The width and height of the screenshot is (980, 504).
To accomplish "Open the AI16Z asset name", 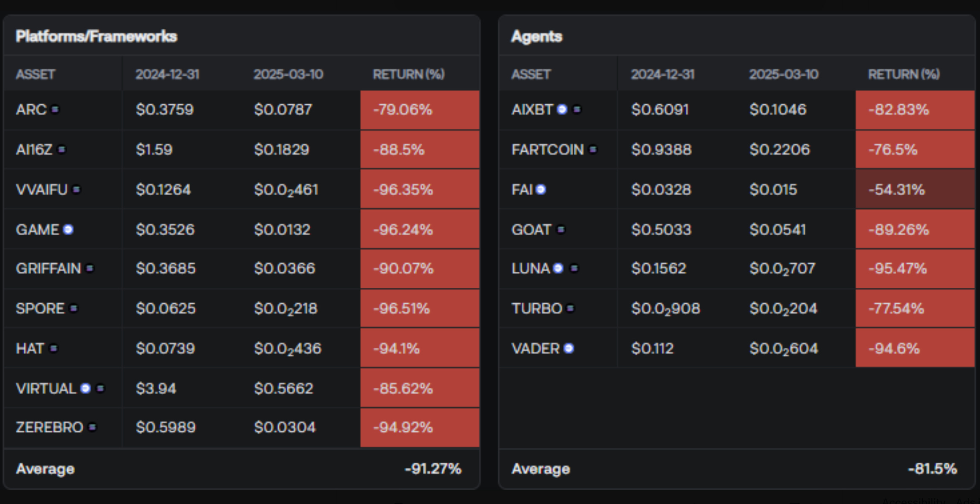I will 34,150.
